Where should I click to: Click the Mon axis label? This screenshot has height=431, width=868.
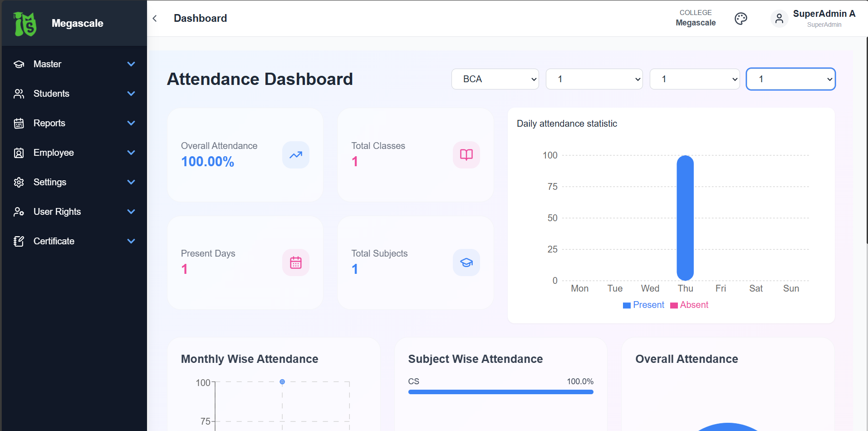pyautogui.click(x=579, y=288)
